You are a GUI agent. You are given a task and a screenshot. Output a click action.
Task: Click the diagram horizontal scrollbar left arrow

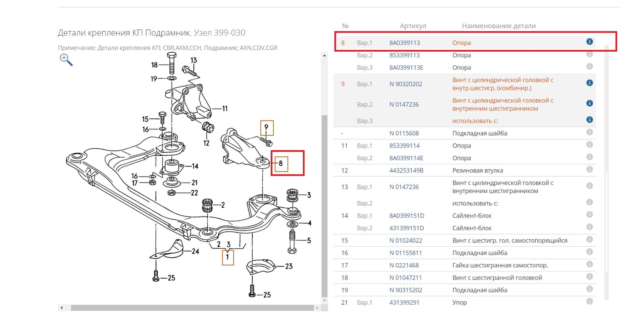(61, 308)
